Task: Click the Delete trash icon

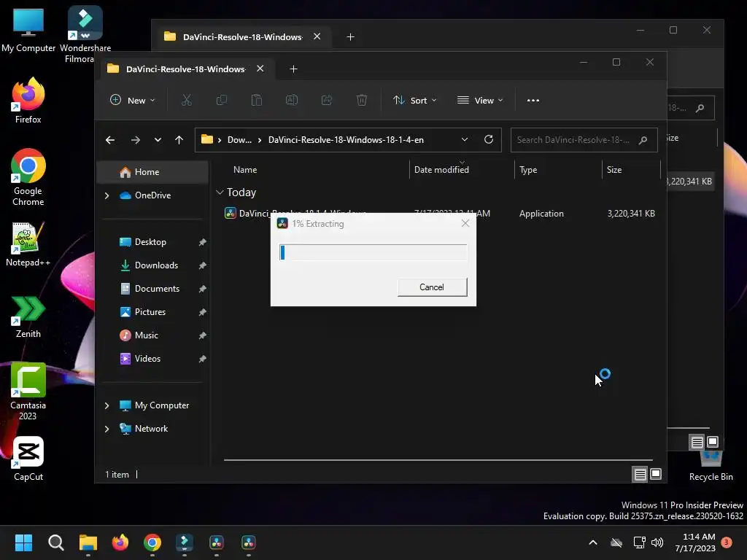Action: pyautogui.click(x=362, y=101)
